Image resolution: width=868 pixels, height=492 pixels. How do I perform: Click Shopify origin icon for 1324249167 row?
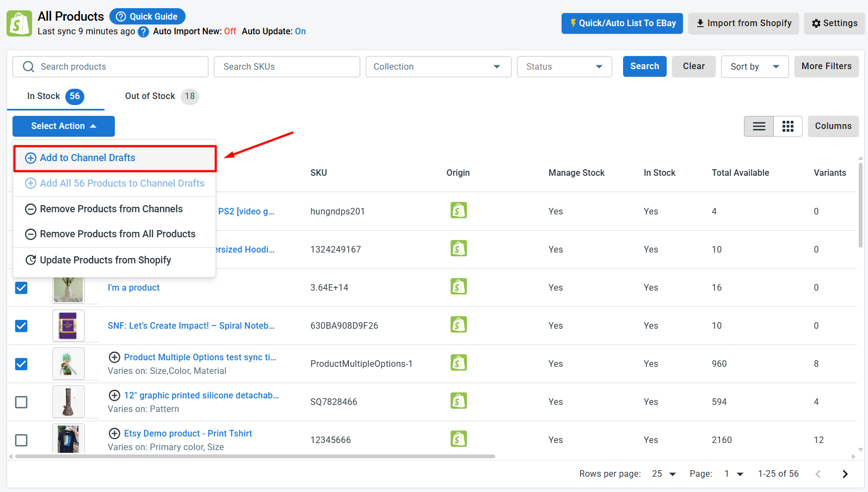[x=459, y=249]
